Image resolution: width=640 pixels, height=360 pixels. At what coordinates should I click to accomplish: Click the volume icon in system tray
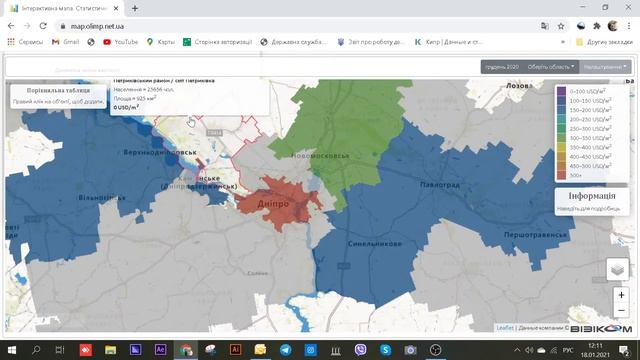tap(529, 350)
